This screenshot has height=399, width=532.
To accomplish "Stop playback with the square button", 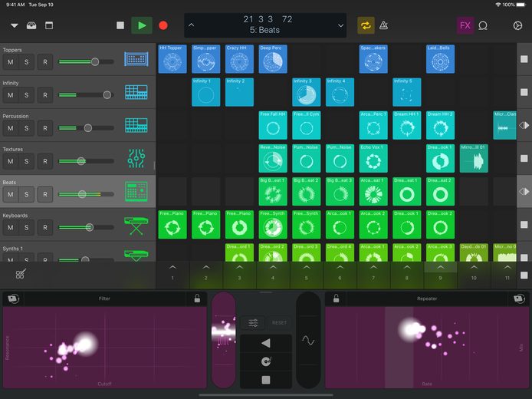I will coord(120,25).
